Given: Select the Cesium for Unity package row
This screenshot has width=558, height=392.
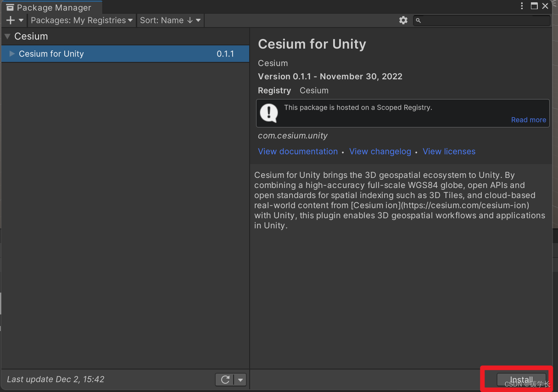Looking at the screenshot, I should pyautogui.click(x=125, y=54).
